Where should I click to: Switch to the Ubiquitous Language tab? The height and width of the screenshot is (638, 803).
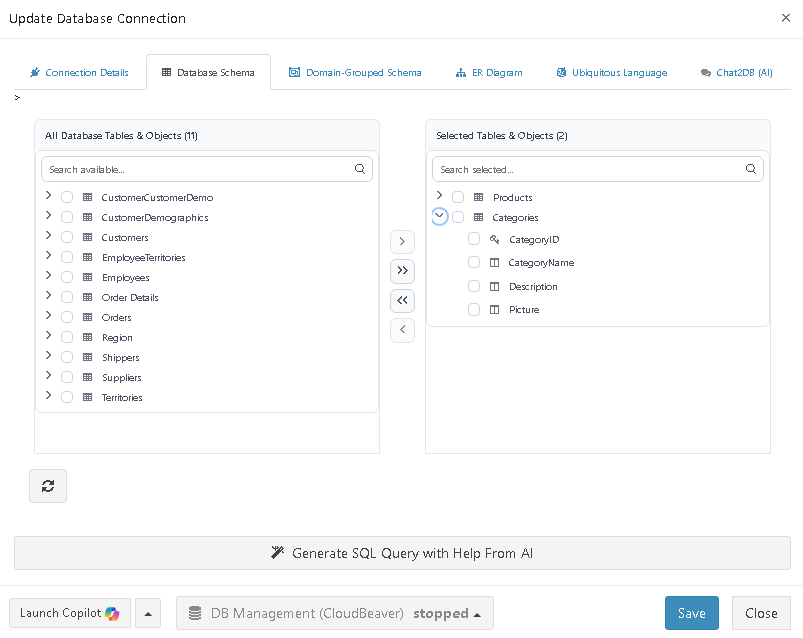pos(612,72)
